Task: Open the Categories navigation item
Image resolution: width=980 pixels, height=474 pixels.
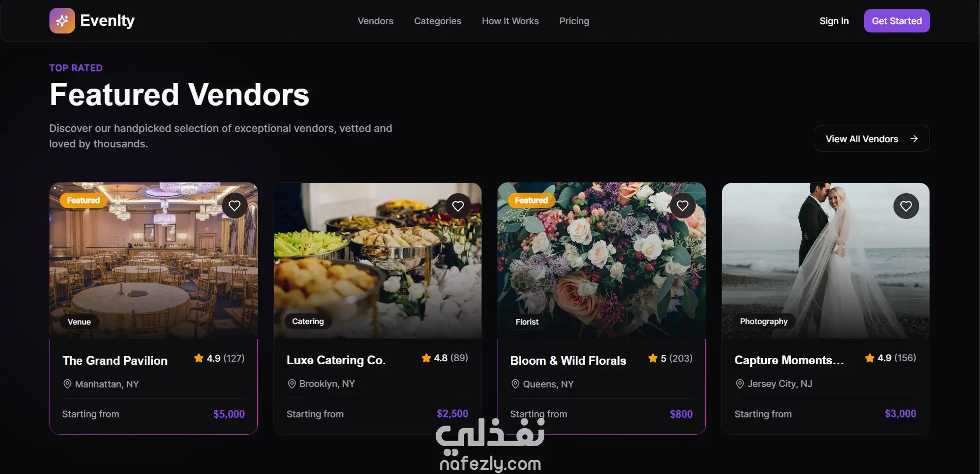Action: click(x=438, y=21)
